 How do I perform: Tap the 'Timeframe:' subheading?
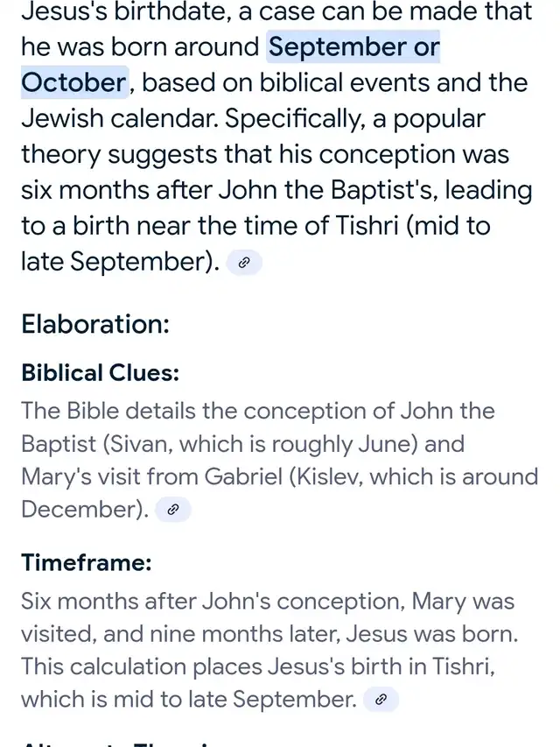pyautogui.click(x=87, y=562)
